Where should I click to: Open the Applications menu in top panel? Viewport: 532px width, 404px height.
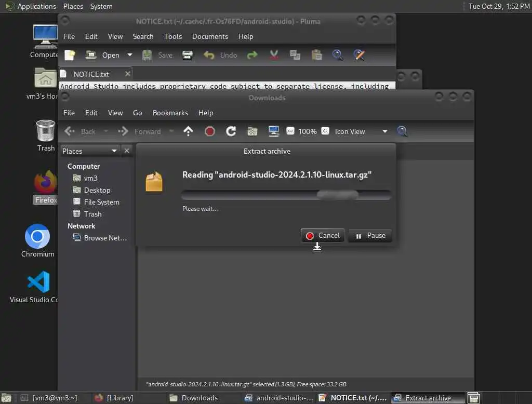[31, 6]
